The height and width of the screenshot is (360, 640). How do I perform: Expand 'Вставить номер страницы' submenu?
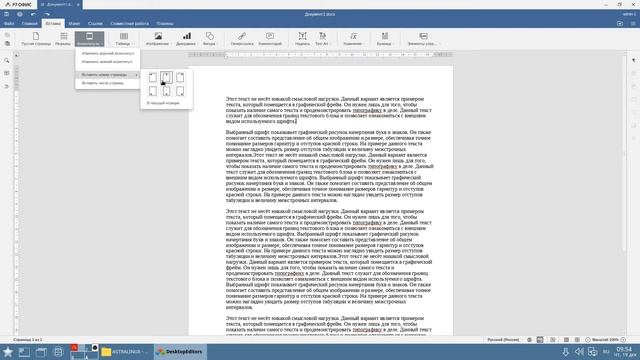click(x=108, y=75)
